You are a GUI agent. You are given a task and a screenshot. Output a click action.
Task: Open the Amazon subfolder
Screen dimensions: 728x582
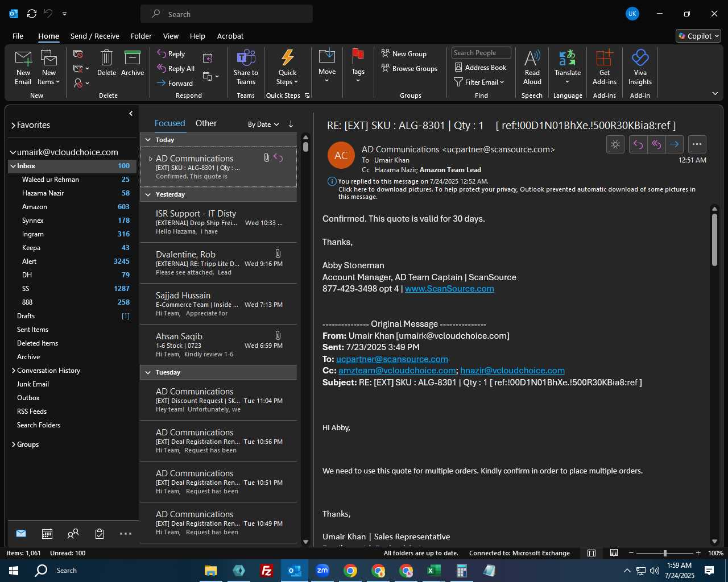pyautogui.click(x=35, y=207)
